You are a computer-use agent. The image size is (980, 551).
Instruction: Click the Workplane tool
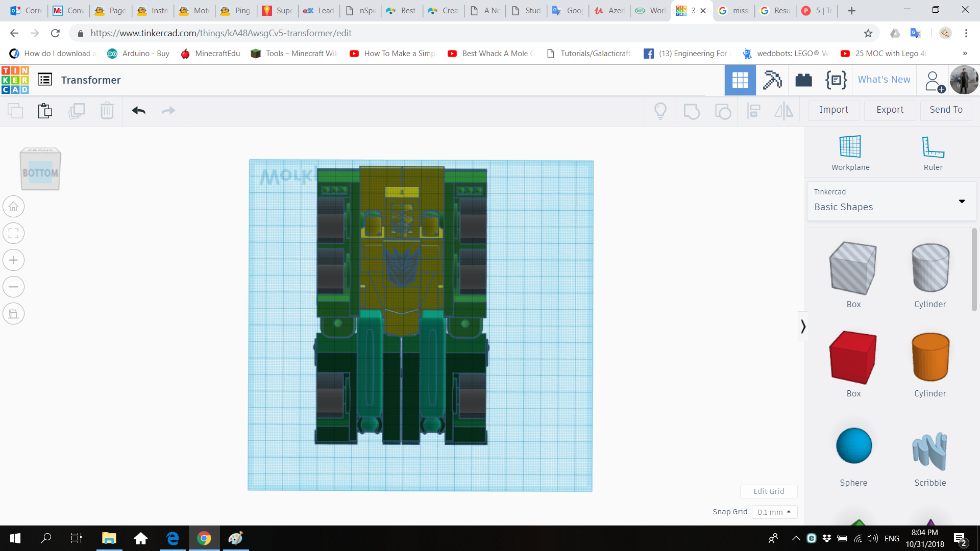tap(849, 152)
